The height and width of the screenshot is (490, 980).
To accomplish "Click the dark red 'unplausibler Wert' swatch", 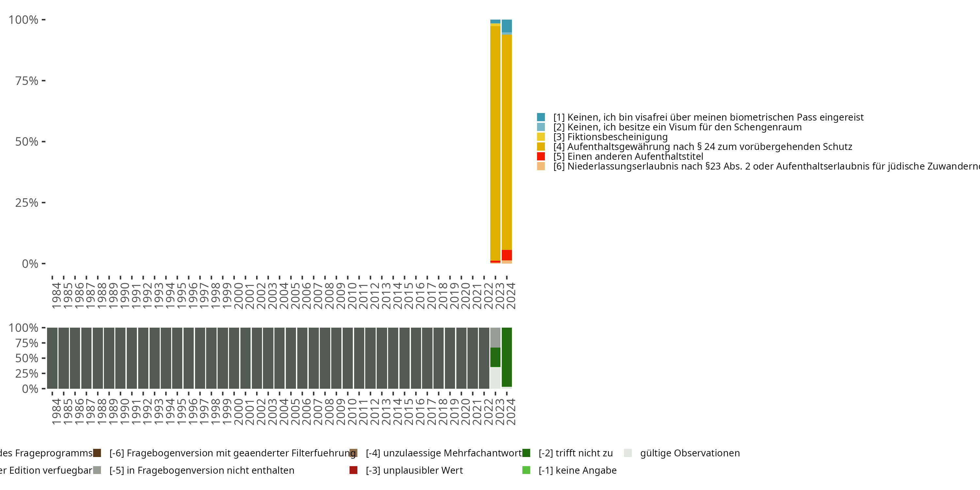I will coord(353,470).
